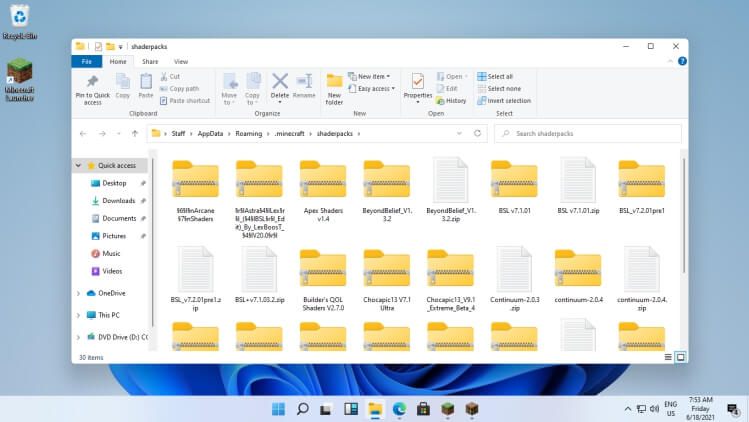Click the Copy path command
The image size is (749, 422).
click(x=179, y=88)
